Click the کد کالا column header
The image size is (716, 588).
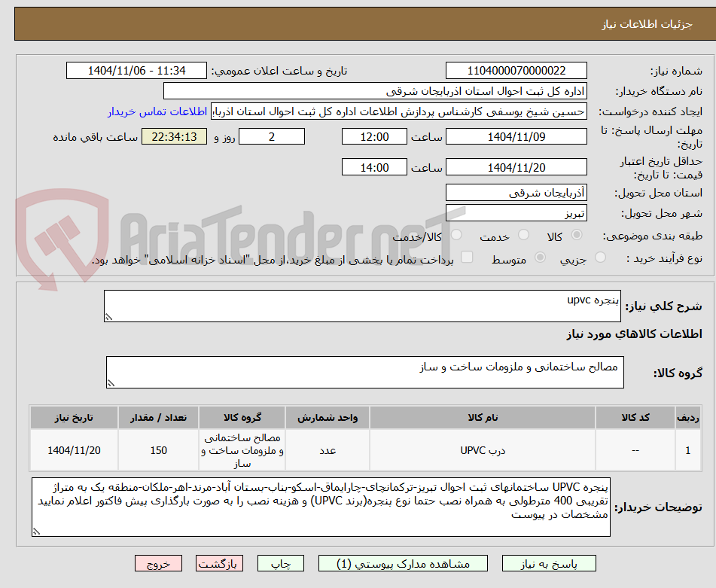pyautogui.click(x=635, y=417)
